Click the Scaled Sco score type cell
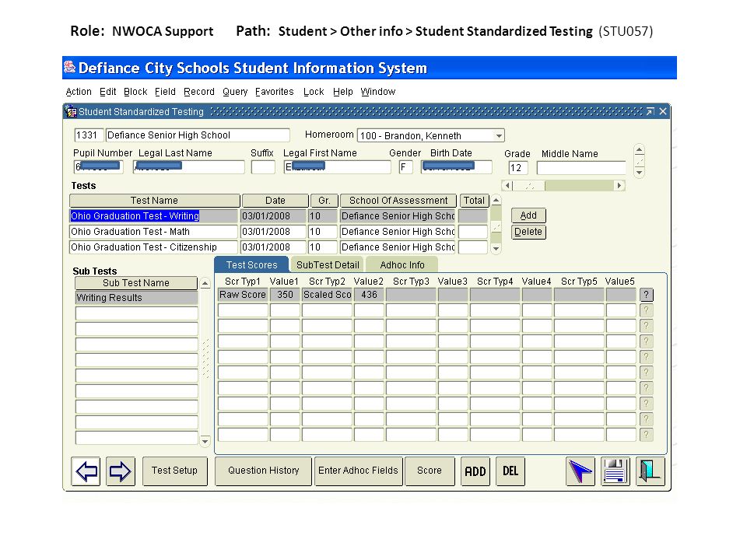This screenshot has width=747, height=560. tap(327, 295)
